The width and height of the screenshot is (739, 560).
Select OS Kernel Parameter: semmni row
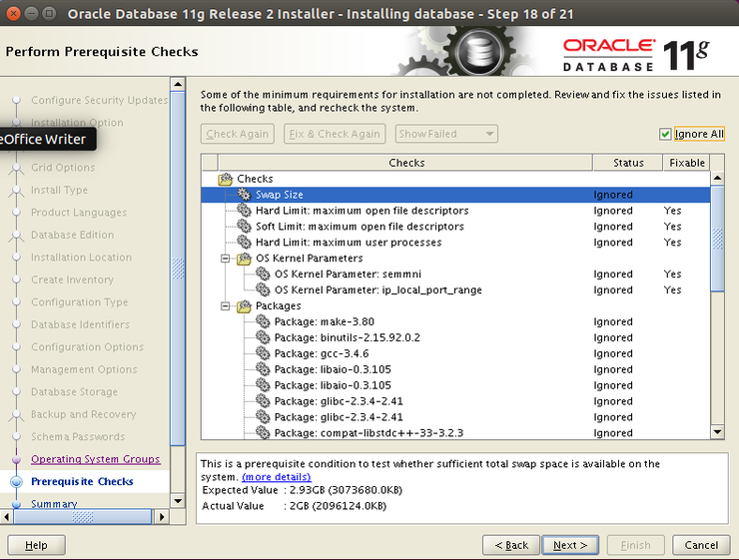[x=455, y=275]
